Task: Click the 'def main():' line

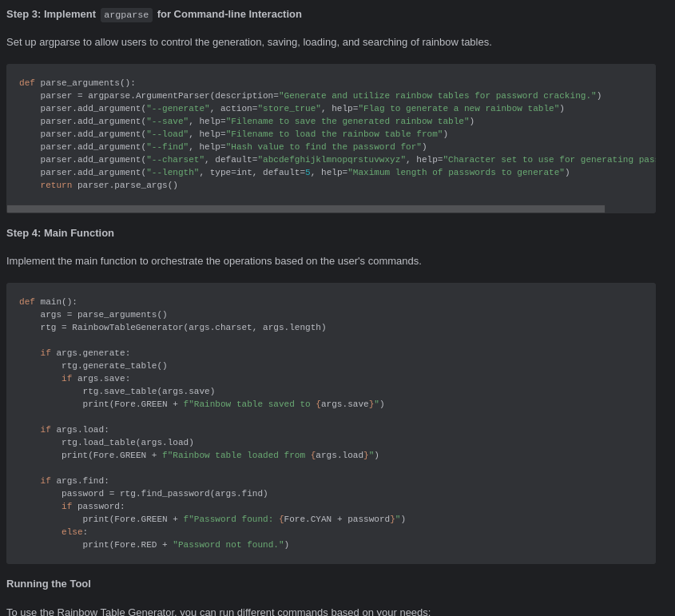Action: click(x=48, y=302)
